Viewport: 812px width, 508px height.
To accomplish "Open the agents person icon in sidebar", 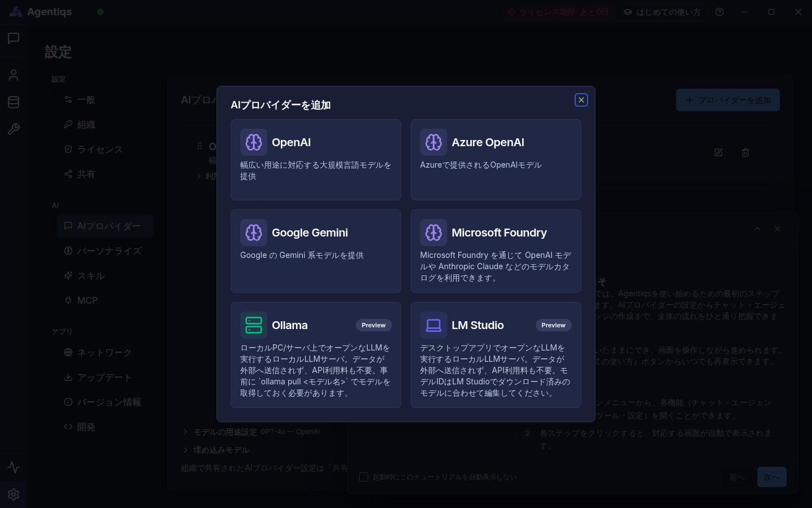I will (x=14, y=75).
